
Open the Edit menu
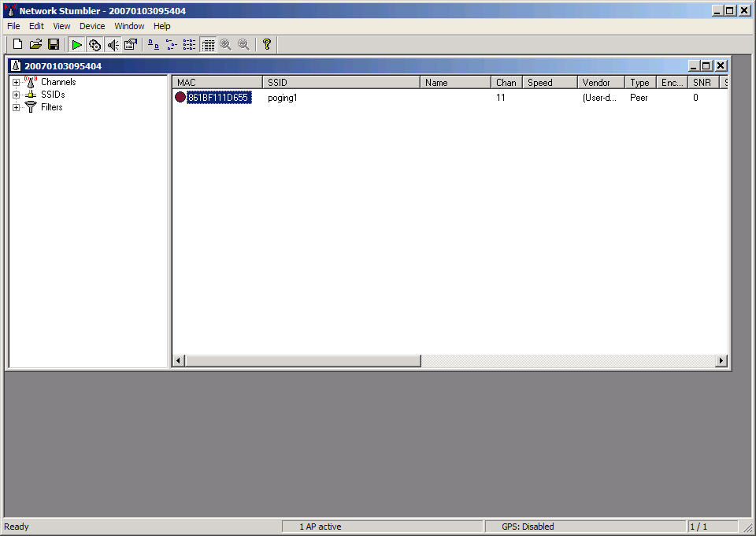tap(36, 26)
